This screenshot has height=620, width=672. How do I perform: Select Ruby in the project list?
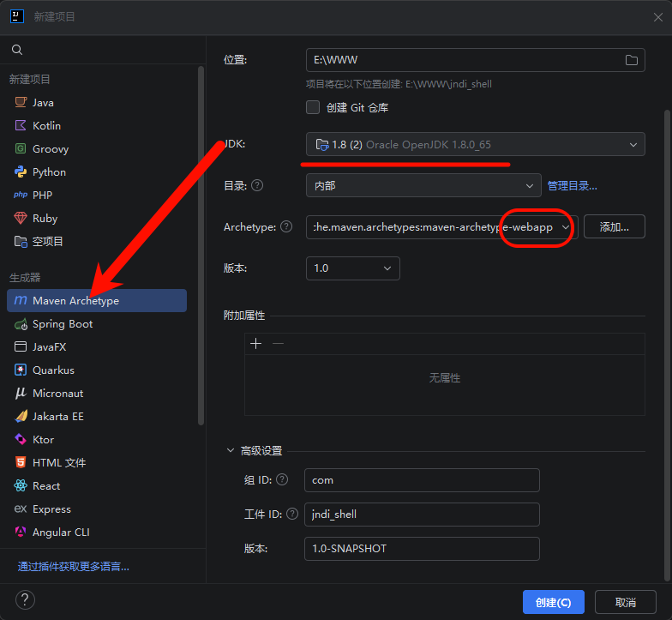pyautogui.click(x=97, y=218)
